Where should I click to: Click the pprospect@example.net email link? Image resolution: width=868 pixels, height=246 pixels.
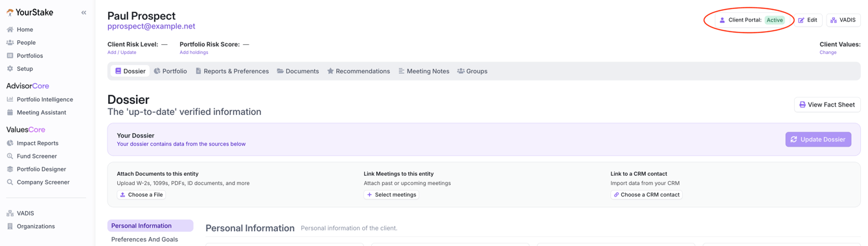coord(151,27)
